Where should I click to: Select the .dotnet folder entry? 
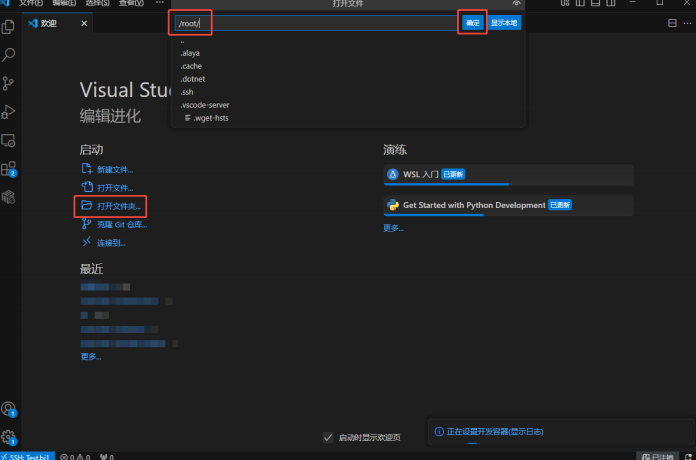pyautogui.click(x=348, y=79)
